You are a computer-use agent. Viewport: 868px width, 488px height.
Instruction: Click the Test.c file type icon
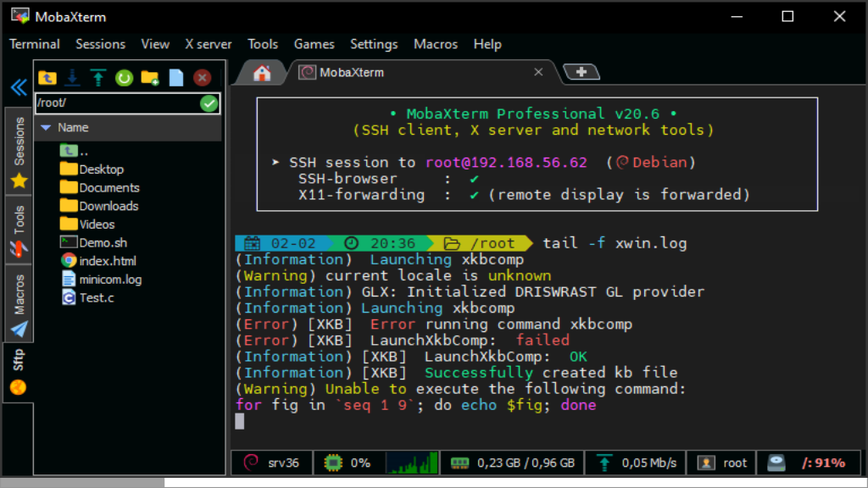[69, 297]
